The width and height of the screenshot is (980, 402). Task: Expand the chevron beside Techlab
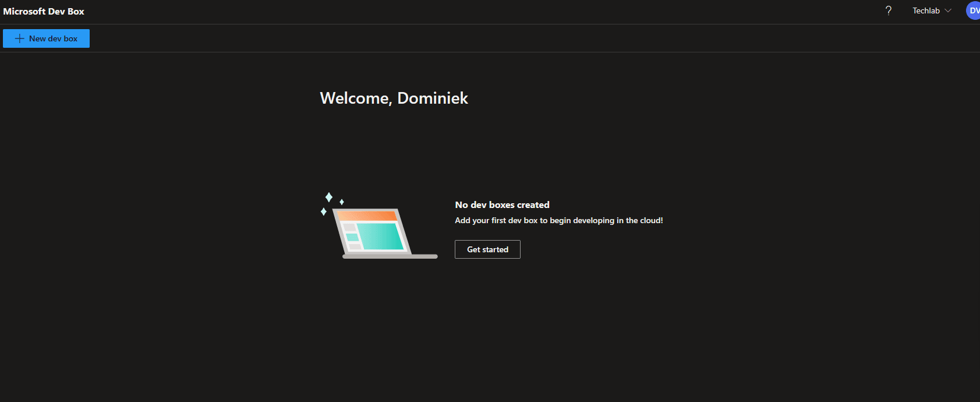(948, 10)
